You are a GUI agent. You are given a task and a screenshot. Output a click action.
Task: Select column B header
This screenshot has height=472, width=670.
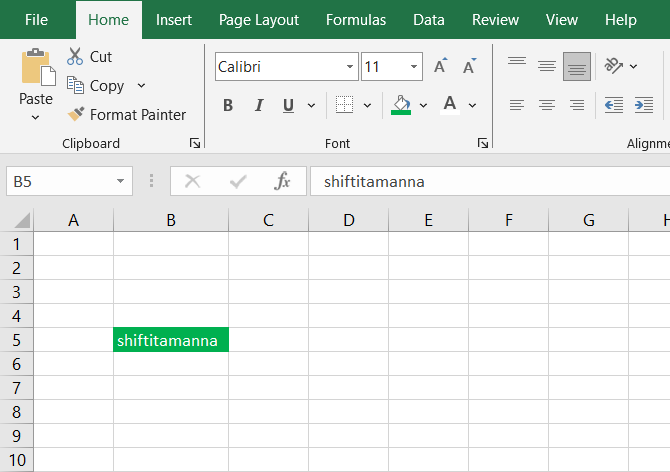tap(171, 220)
